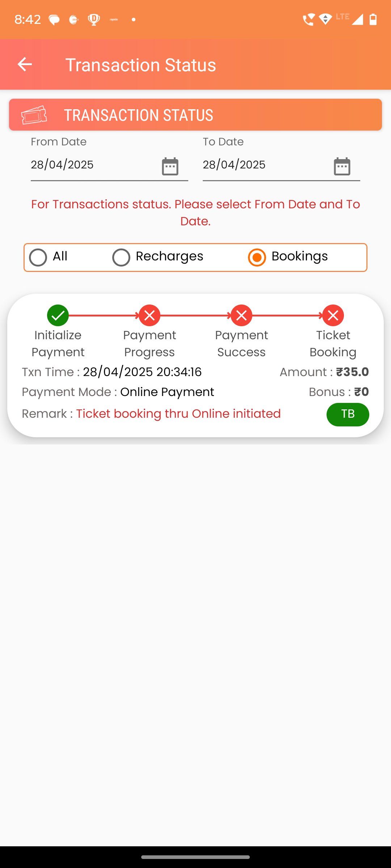Select the All radio button
The width and height of the screenshot is (391, 868).
38,258
